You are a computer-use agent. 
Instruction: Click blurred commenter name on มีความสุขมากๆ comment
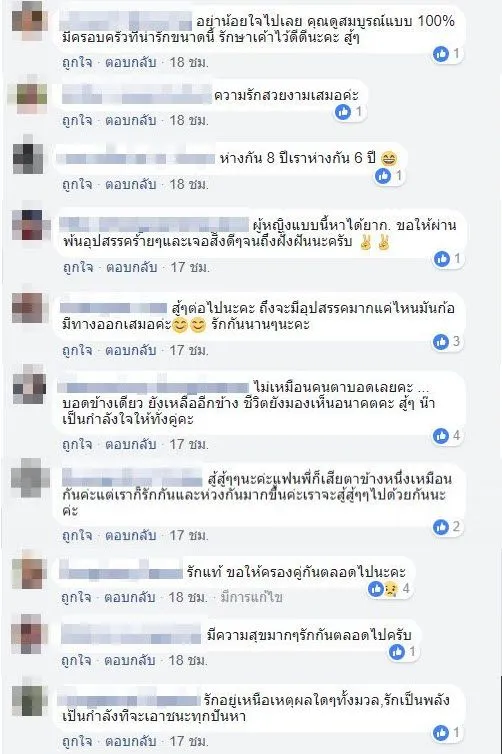coord(131,635)
